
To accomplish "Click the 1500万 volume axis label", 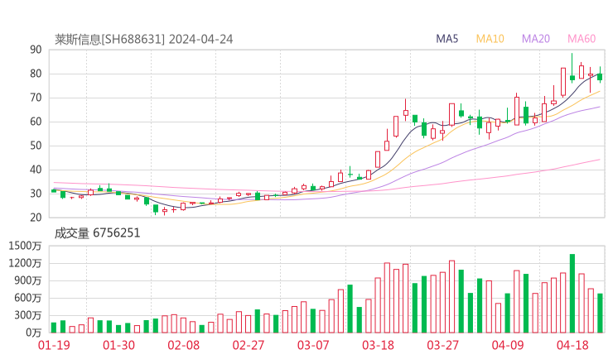I will point(25,246).
